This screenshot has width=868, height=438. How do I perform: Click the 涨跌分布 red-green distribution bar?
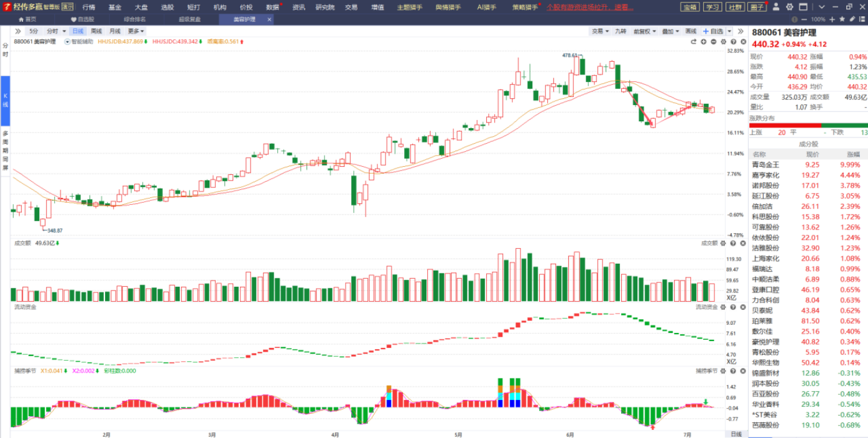pos(808,125)
